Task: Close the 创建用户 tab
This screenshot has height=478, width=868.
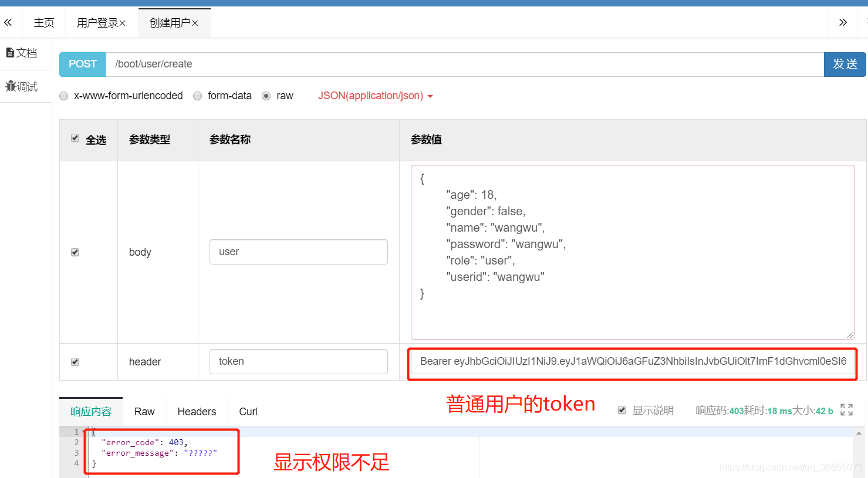Action: (195, 23)
